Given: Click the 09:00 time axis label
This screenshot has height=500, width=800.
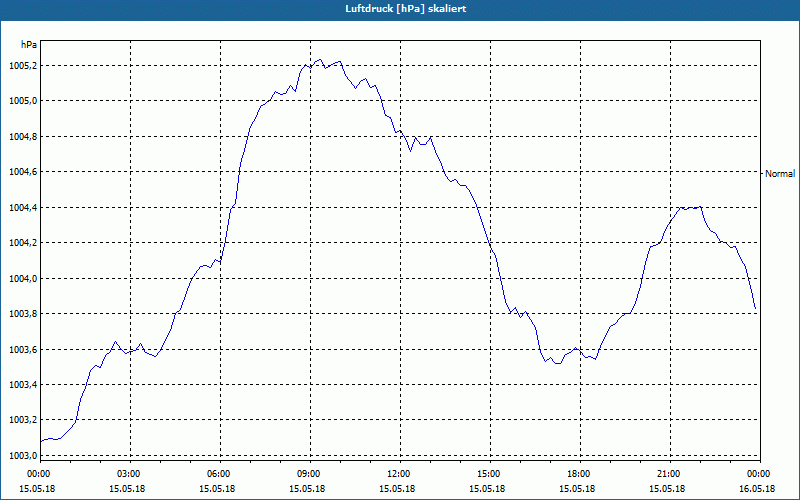Looking at the screenshot, I should (308, 474).
